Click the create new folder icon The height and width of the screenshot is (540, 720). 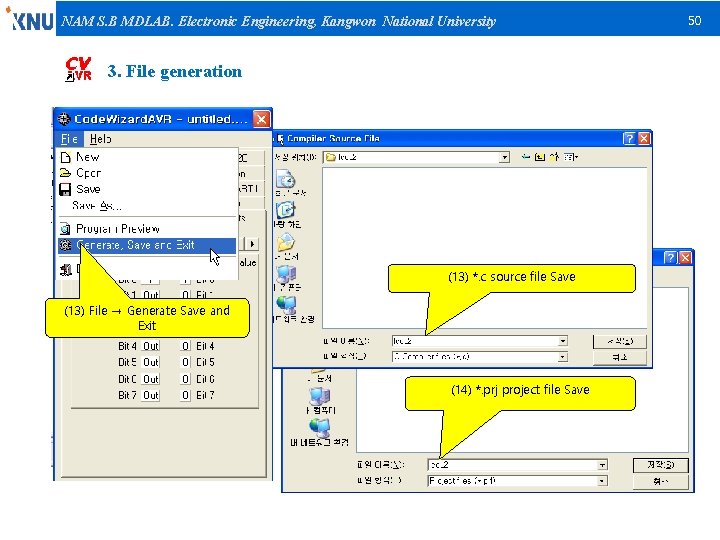pyautogui.click(x=554, y=157)
